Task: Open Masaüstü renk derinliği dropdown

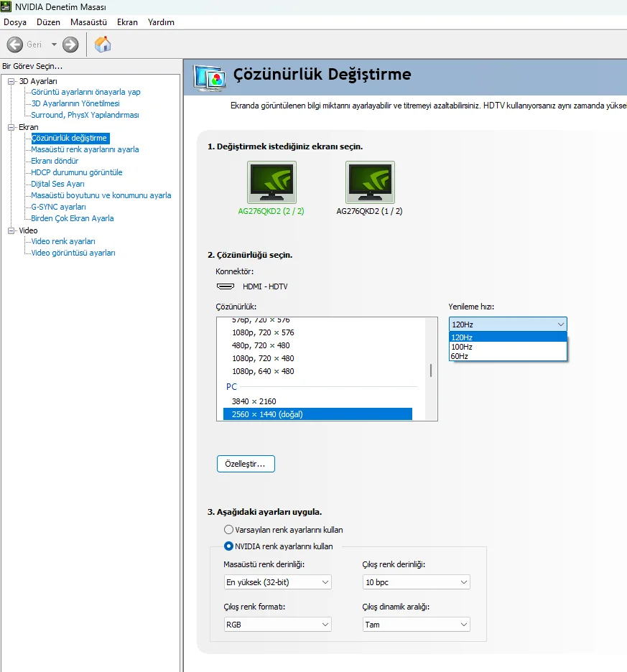Action: (277, 582)
